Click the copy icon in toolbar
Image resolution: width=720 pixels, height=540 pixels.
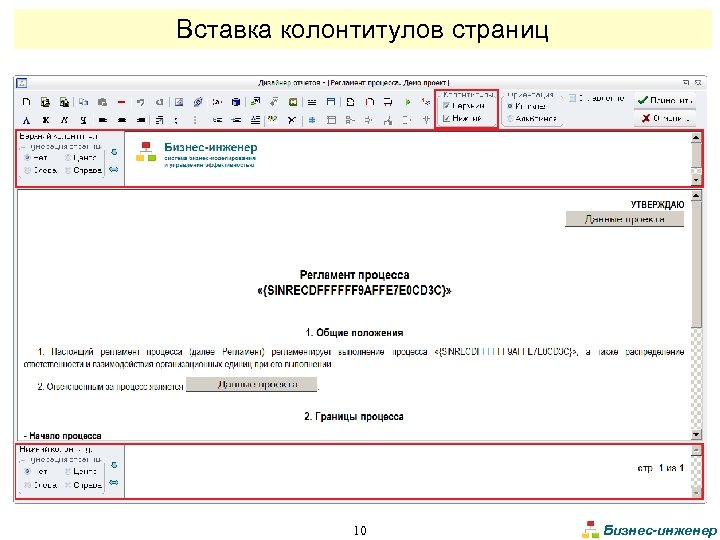pos(83,102)
